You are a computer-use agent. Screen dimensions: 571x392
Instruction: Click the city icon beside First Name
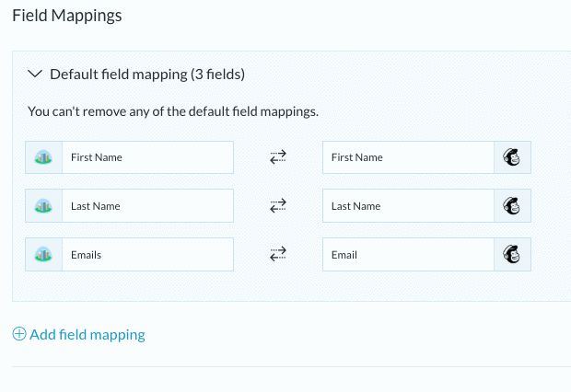pos(43,157)
